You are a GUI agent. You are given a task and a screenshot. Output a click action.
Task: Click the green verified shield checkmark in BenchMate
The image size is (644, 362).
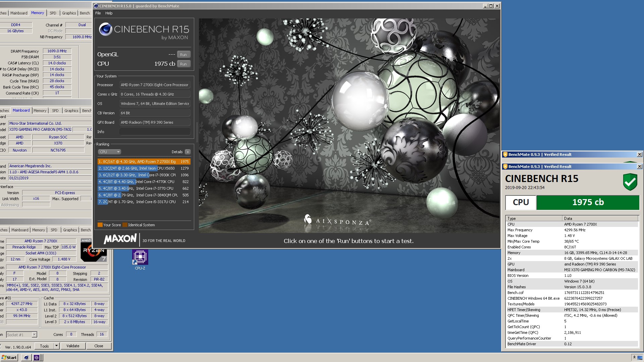[x=630, y=182]
